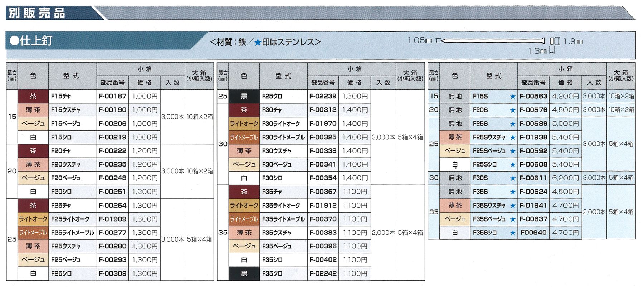Click the model name F20ベージュ
Screen dimensions: 644x287
tap(66, 178)
